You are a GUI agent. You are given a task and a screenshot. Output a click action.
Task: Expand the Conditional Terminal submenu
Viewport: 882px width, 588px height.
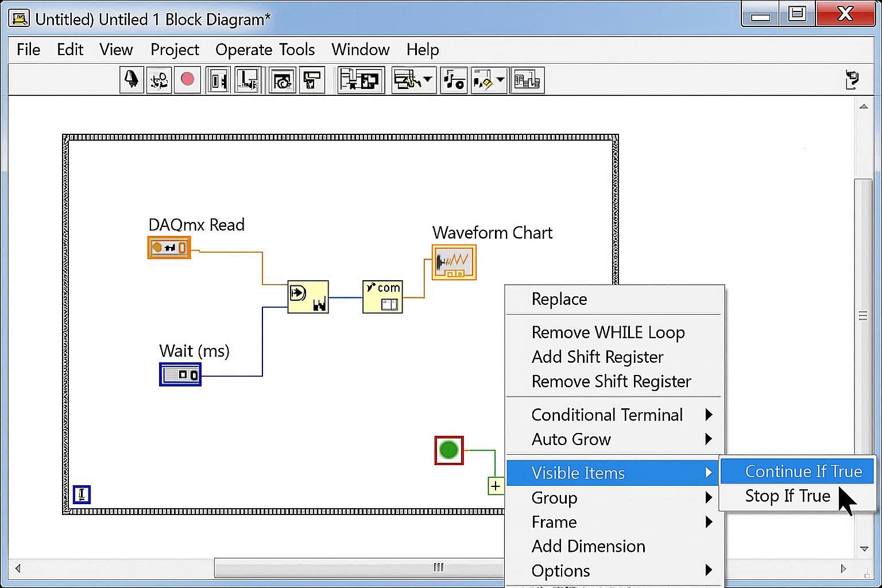(x=607, y=415)
